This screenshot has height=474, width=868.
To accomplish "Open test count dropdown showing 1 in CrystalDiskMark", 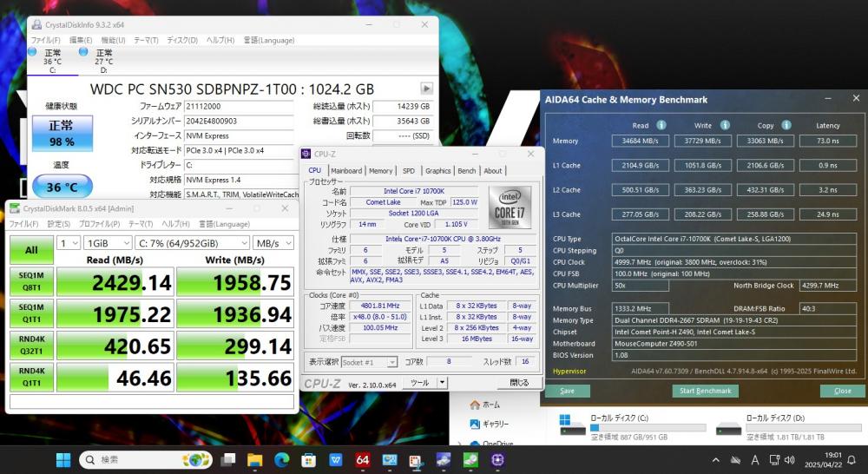I will [69, 243].
